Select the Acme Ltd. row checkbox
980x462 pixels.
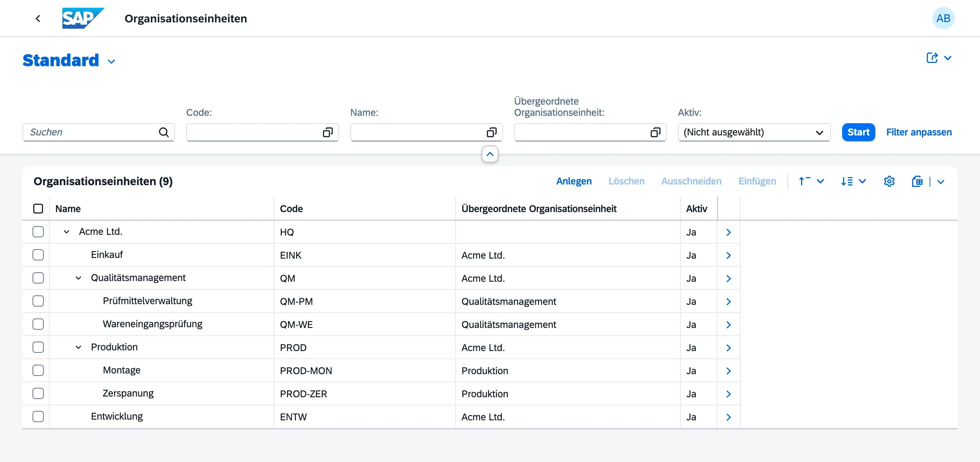point(38,232)
